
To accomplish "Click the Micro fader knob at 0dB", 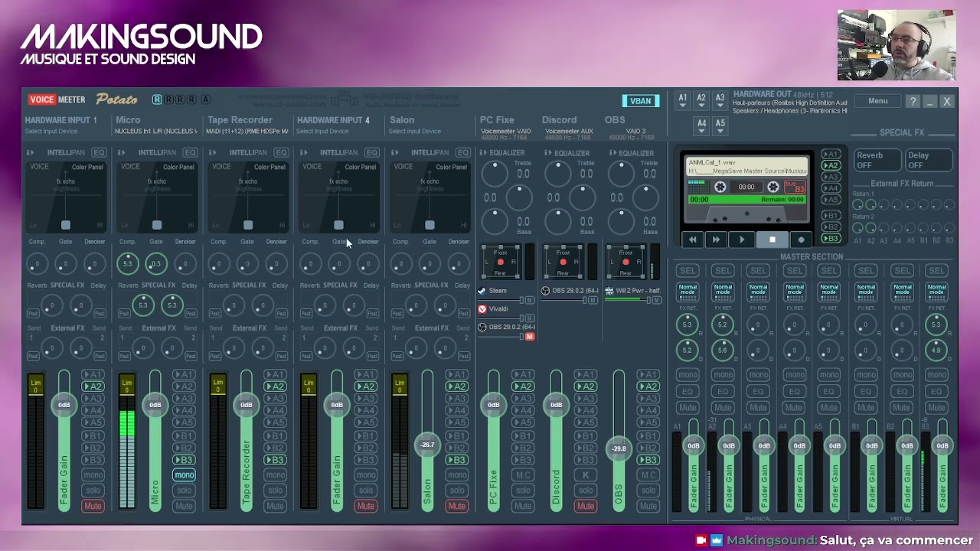I will coord(155,405).
